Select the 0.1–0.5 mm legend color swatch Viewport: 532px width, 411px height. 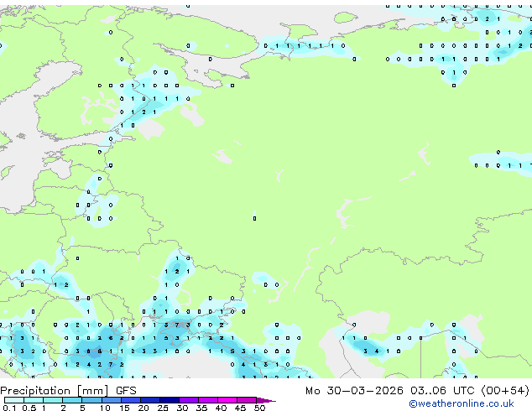click(x=14, y=400)
